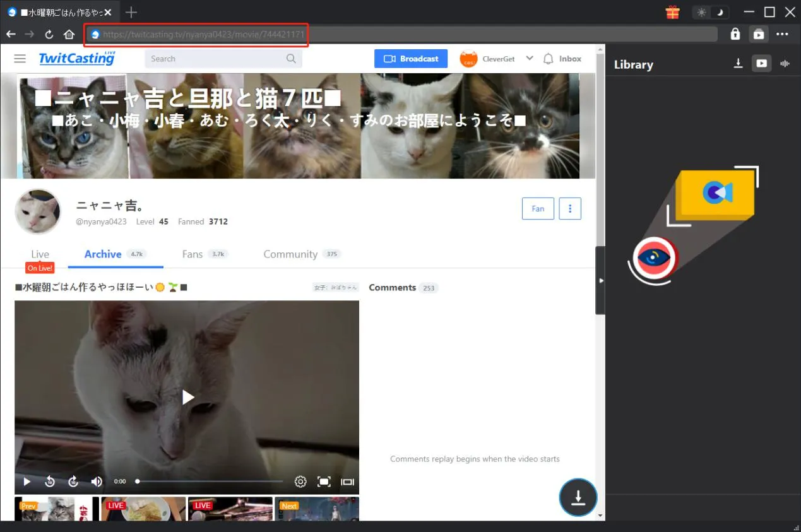Collapse the Library side panel
The width and height of the screenshot is (801, 532).
600,280
